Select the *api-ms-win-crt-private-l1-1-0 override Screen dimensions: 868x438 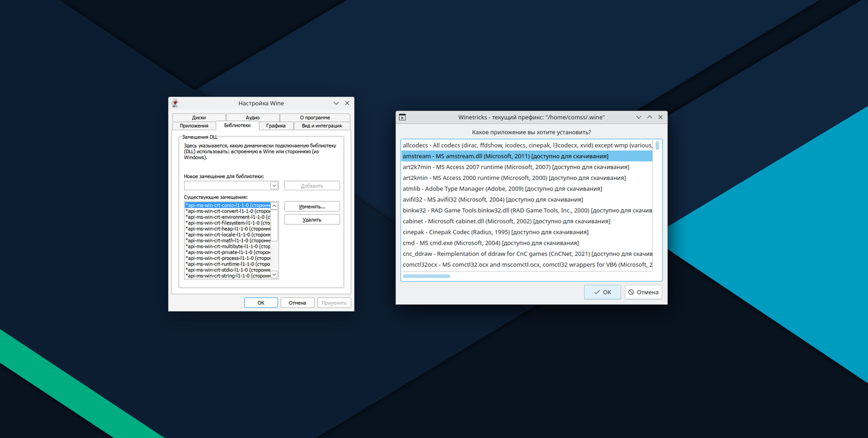click(x=227, y=252)
